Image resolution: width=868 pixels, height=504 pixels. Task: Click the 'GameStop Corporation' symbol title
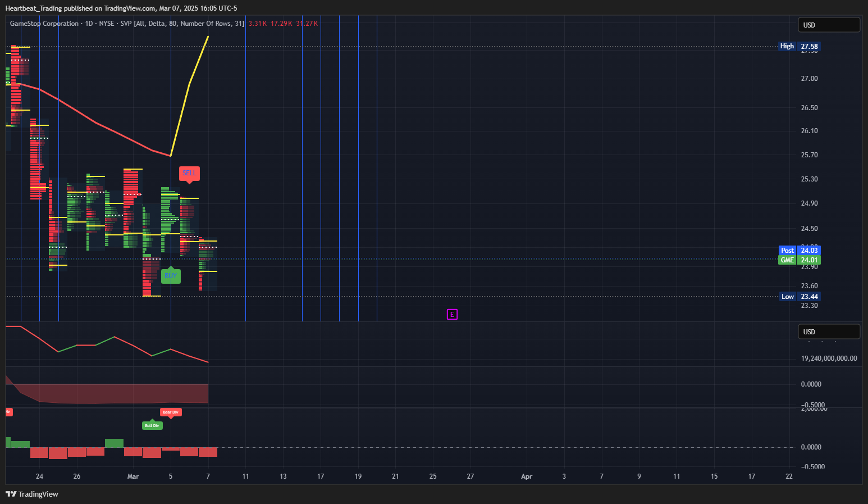(x=44, y=24)
